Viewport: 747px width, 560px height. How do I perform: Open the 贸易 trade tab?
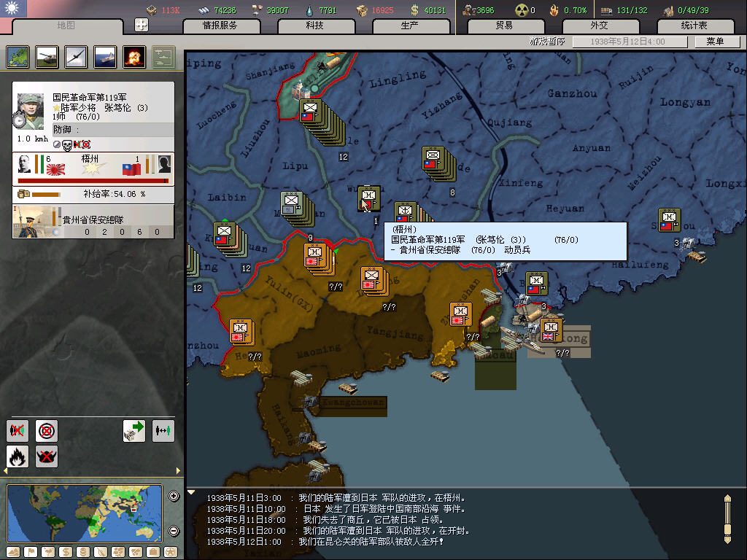[x=505, y=26]
